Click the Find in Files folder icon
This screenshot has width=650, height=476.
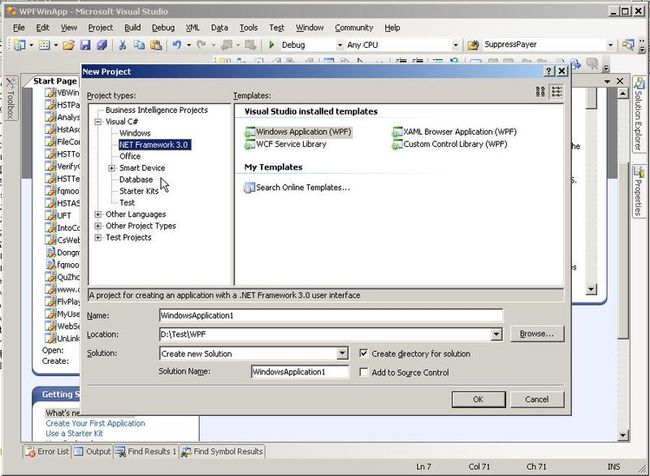pos(473,45)
